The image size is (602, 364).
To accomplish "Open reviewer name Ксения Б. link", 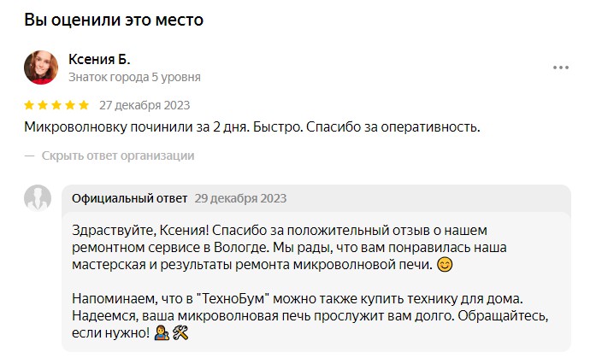I will coord(99,59).
